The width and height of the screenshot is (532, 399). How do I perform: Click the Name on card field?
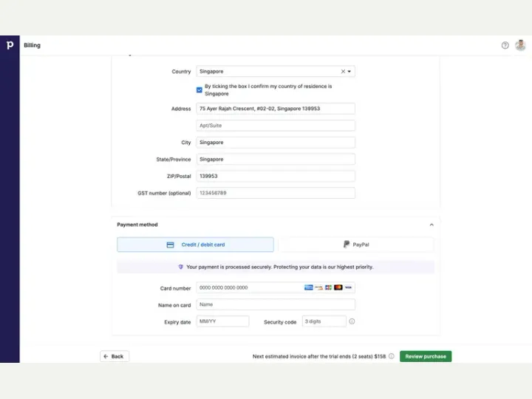276,304
